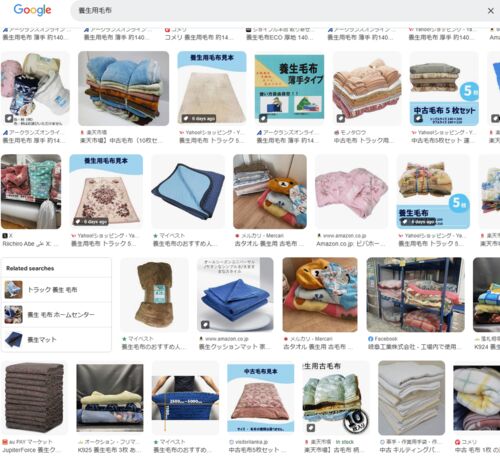Open the Facebook warehouse shelf image
500x457 pixels.
(415, 295)
